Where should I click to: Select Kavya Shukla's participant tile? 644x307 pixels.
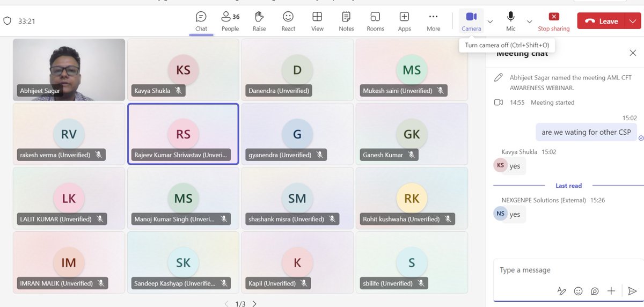183,70
